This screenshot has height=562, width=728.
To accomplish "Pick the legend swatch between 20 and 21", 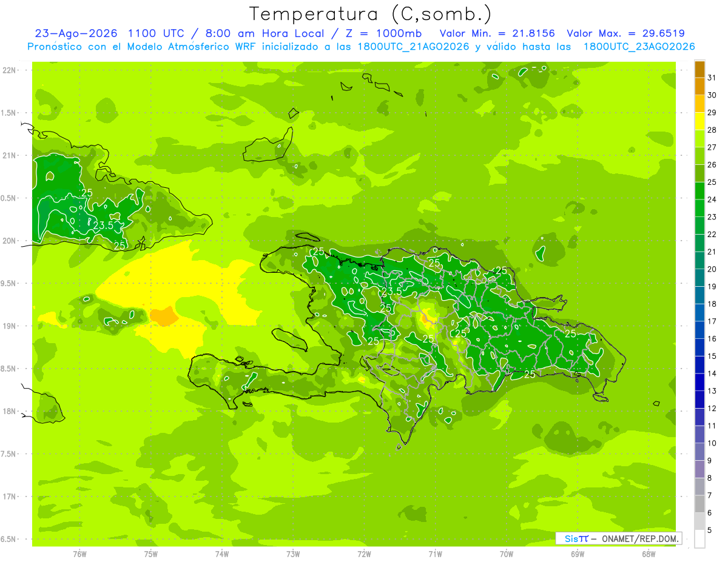I will [x=699, y=260].
